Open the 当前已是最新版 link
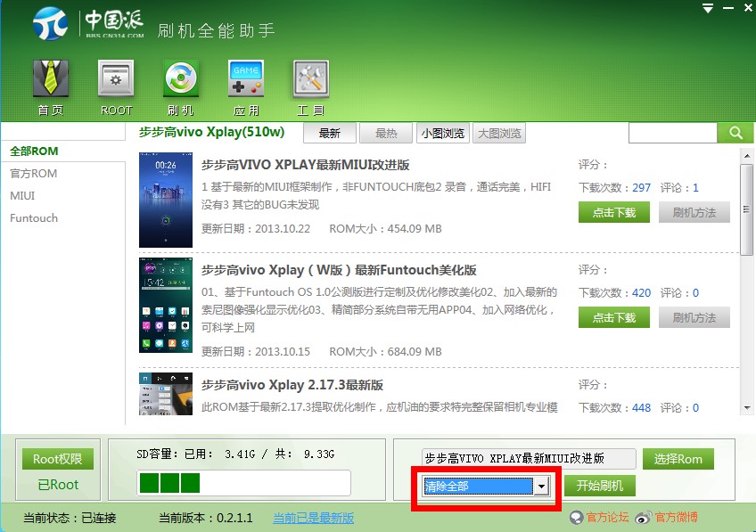The width and height of the screenshot is (756, 532). click(x=314, y=518)
